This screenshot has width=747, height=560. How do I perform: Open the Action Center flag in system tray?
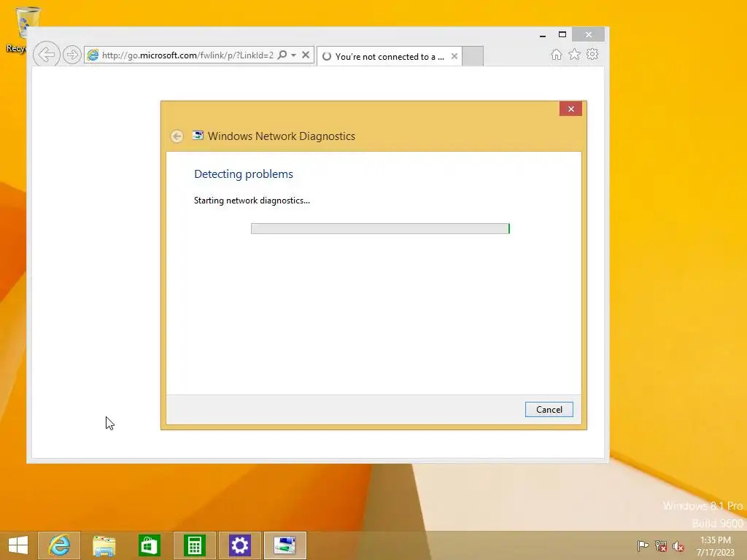pos(642,545)
